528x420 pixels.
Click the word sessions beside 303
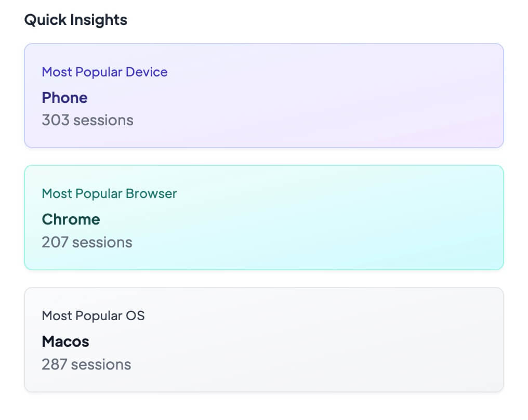(103, 121)
